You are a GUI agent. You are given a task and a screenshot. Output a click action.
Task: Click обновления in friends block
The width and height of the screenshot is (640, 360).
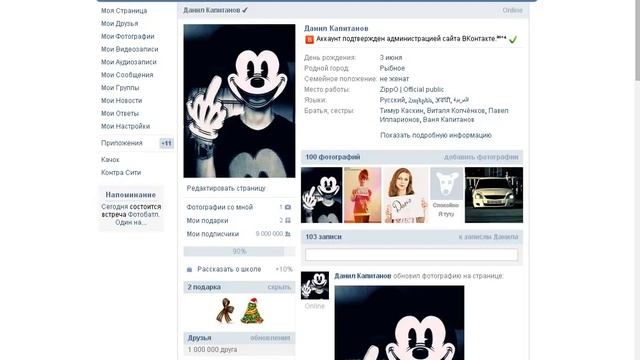[x=270, y=338]
